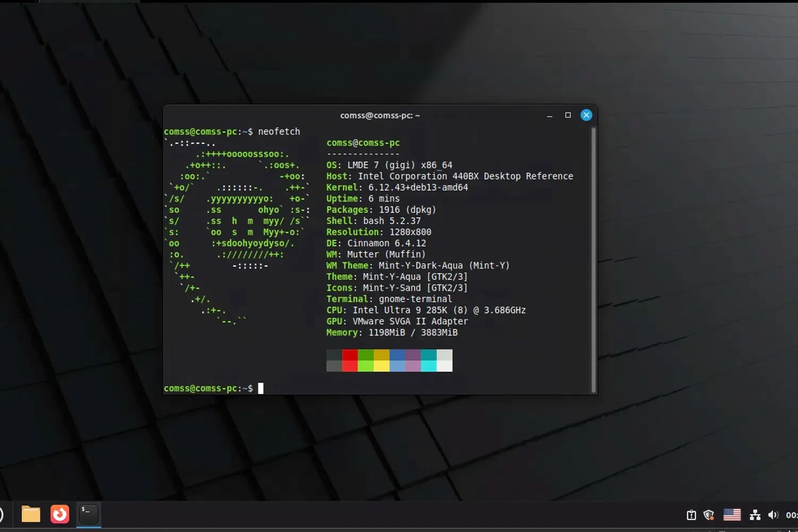Maximize the comss@comss-pc terminal window
This screenshot has width=798, height=532.
pyautogui.click(x=568, y=115)
